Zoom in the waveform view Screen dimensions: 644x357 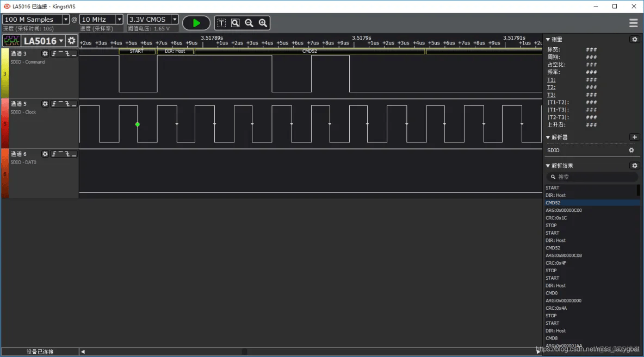point(263,23)
